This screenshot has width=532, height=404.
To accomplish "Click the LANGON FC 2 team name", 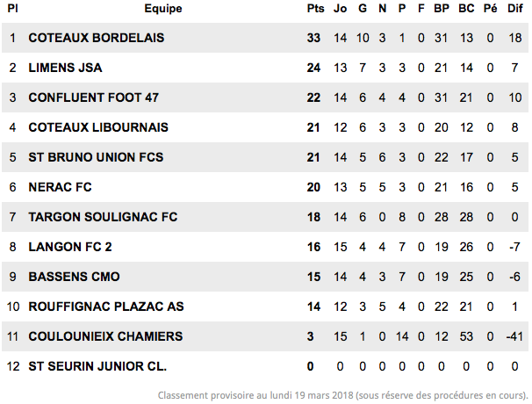I will [x=70, y=247].
